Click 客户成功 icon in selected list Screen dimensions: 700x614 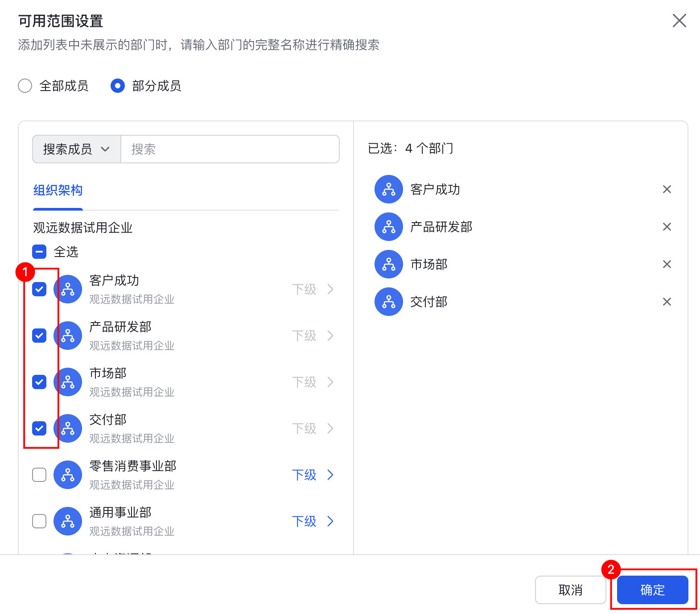(389, 190)
